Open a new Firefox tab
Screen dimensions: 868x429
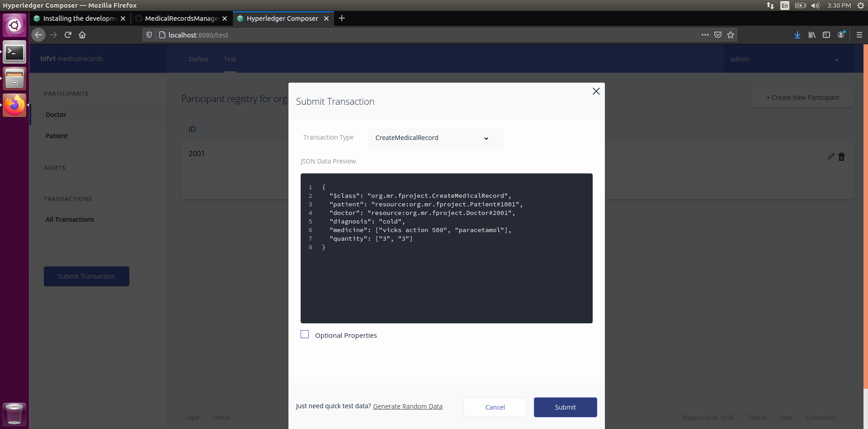click(x=342, y=18)
